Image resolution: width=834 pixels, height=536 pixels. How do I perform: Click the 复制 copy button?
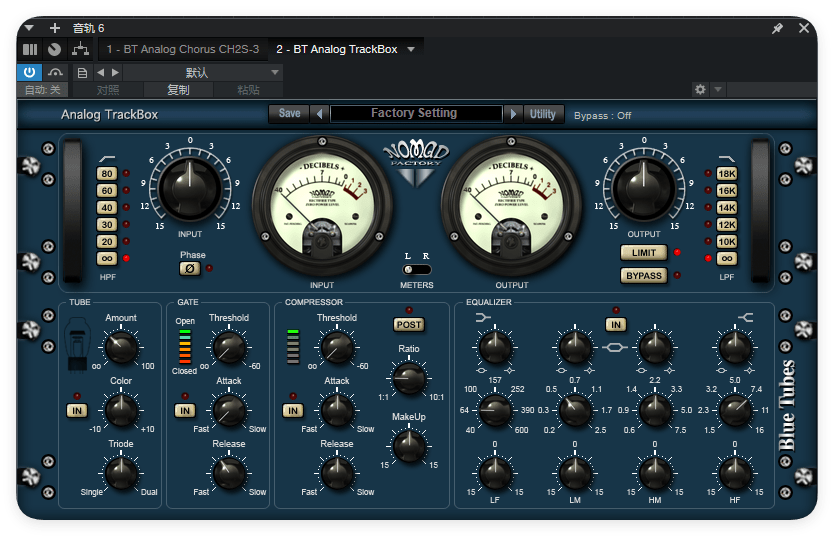click(x=178, y=90)
